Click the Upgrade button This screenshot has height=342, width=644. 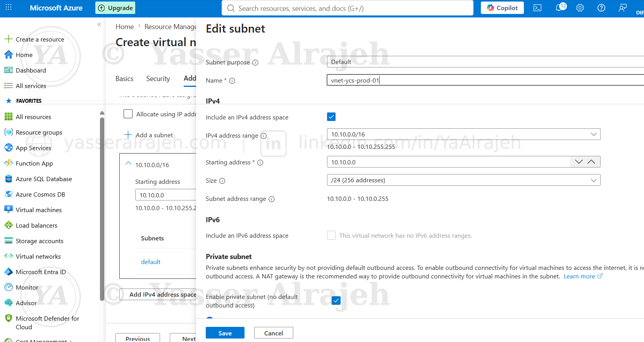[115, 8]
